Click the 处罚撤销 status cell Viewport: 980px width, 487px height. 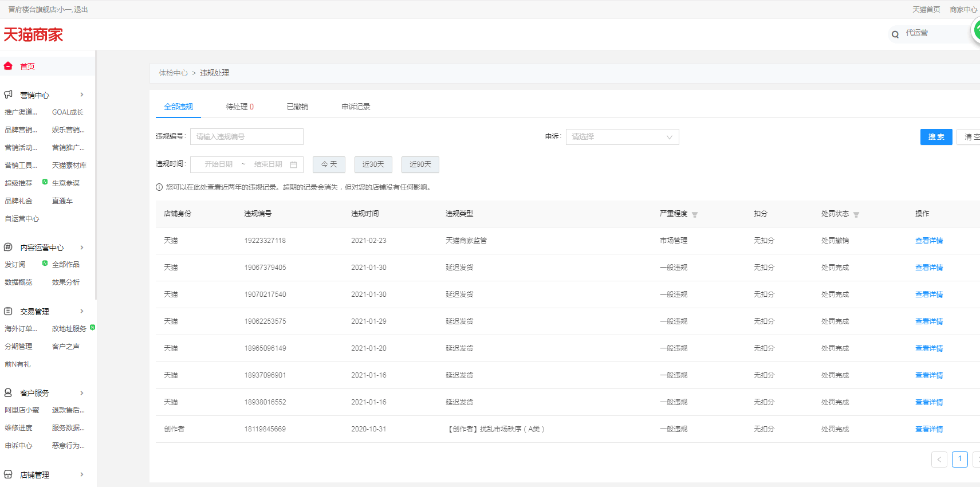(x=835, y=241)
